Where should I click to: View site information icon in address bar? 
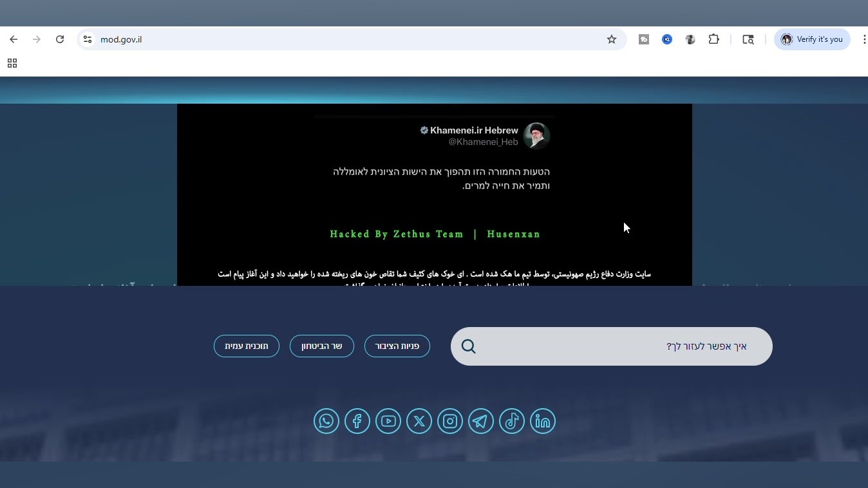click(88, 39)
